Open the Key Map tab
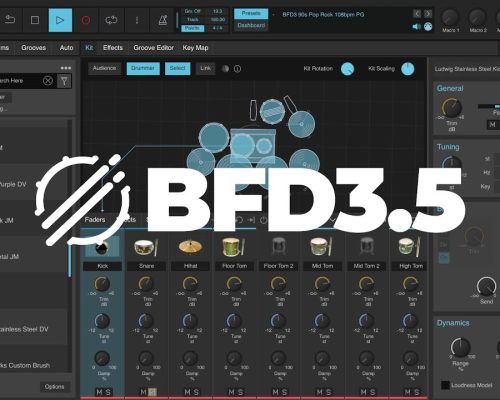Viewport: 500px width, 400px height. pos(195,48)
